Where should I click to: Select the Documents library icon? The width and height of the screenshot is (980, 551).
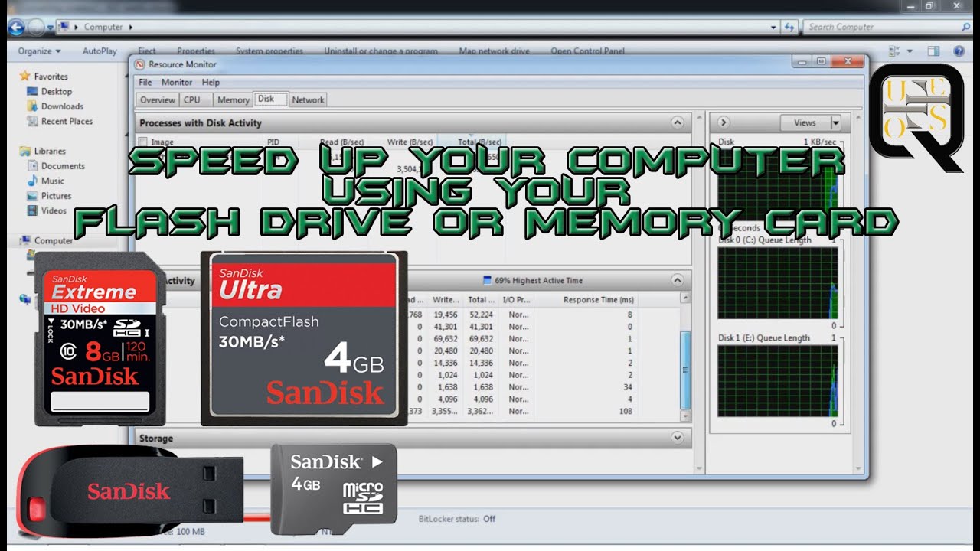(32, 166)
